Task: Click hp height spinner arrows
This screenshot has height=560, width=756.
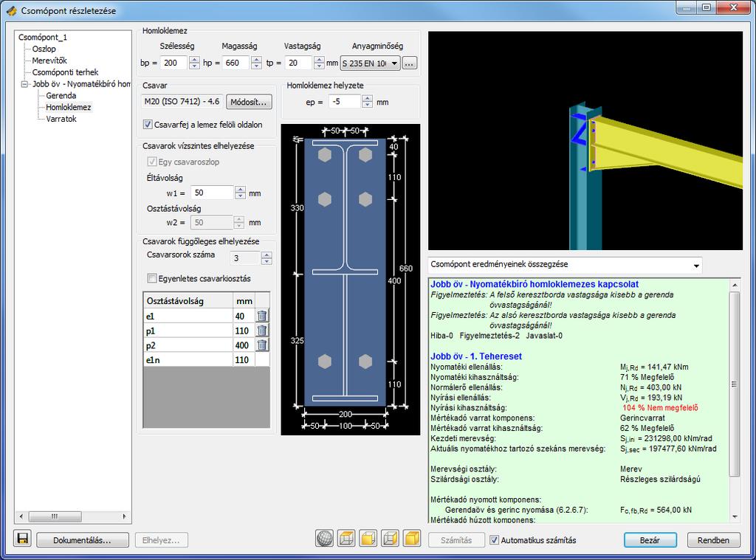Action: tap(256, 63)
